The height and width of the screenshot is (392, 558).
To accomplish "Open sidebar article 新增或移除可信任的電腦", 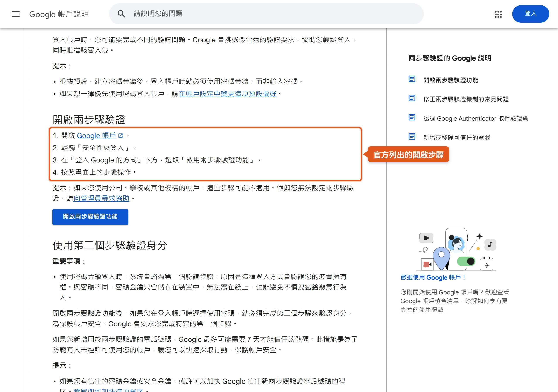I will (x=457, y=137).
